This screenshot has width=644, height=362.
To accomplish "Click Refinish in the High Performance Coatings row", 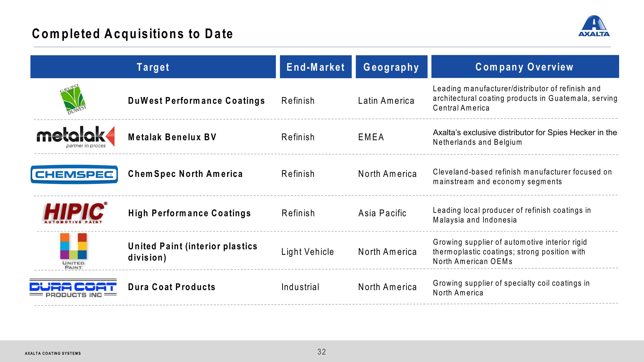I will point(298,213).
